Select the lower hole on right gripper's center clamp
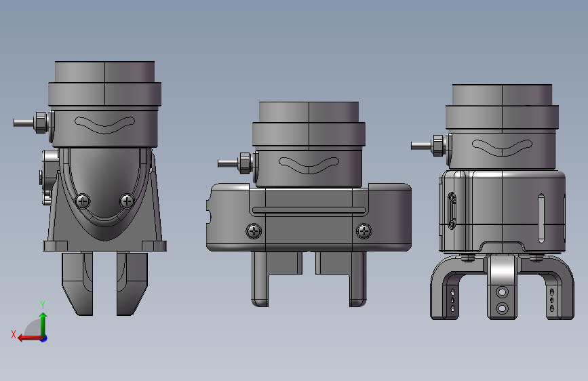Image resolution: width=588 pixels, height=381 pixels. [502, 308]
